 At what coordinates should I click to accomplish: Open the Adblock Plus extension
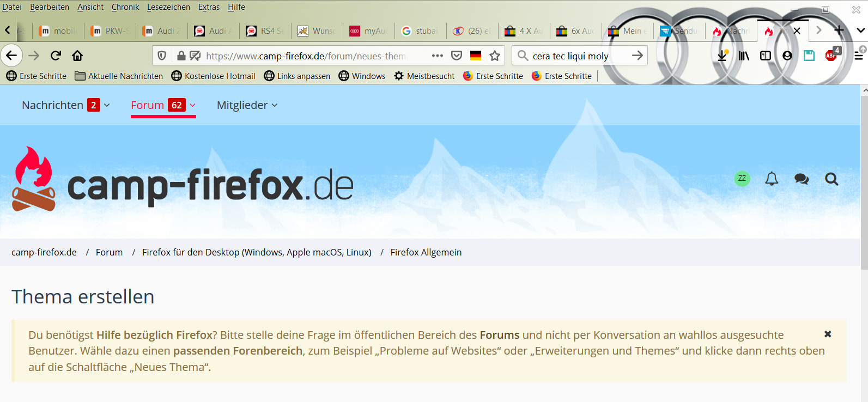pos(831,55)
